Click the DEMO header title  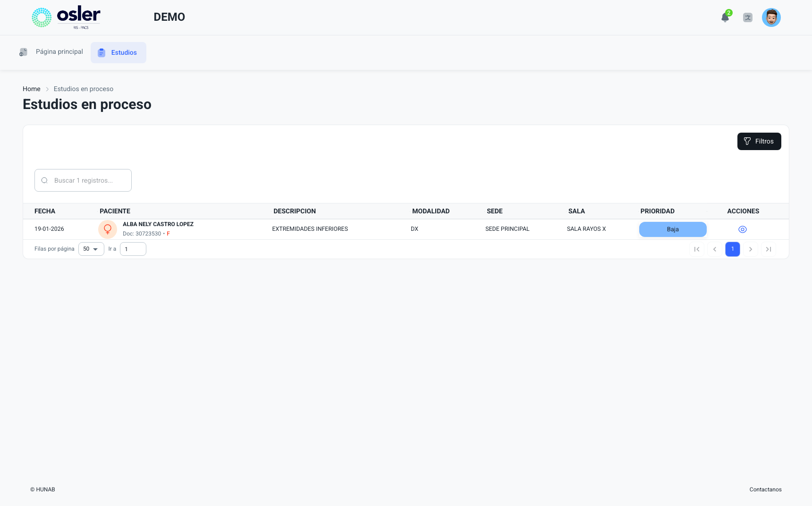[x=169, y=17]
